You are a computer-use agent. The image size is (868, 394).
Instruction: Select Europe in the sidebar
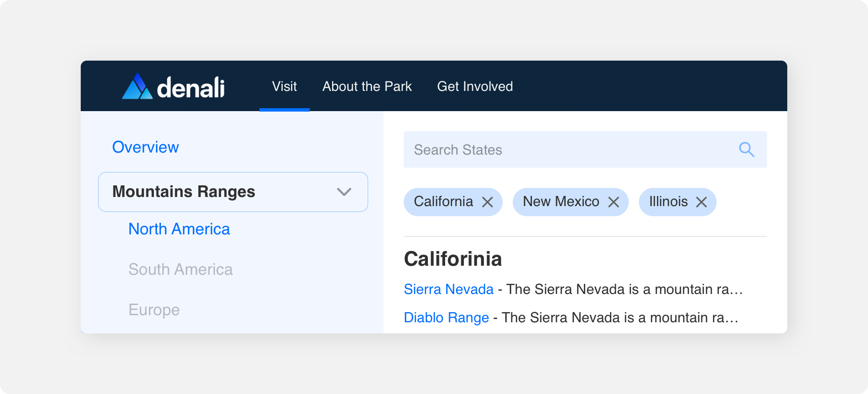pos(154,310)
